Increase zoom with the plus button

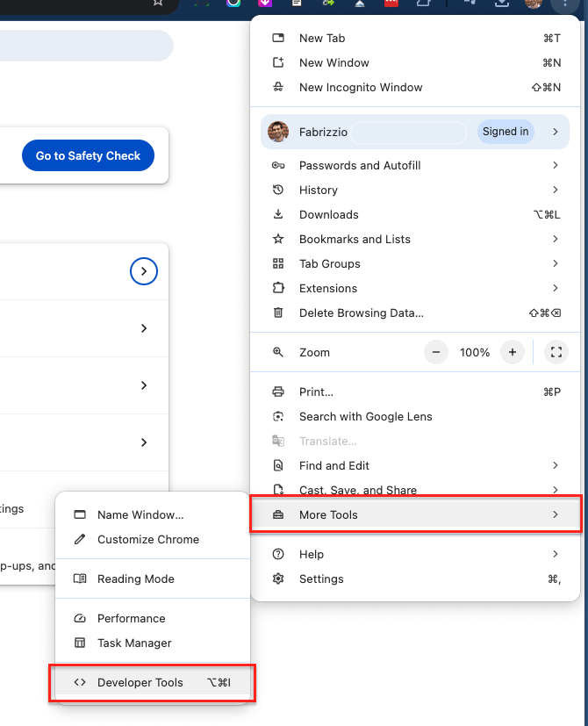512,353
